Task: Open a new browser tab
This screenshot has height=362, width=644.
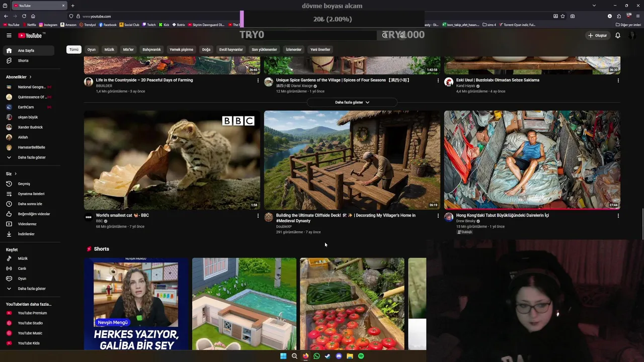Action: [x=72, y=6]
